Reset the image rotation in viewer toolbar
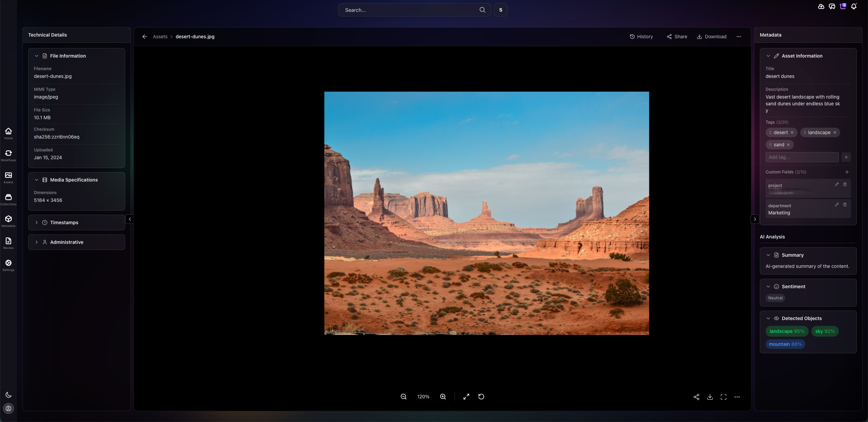 [x=481, y=397]
